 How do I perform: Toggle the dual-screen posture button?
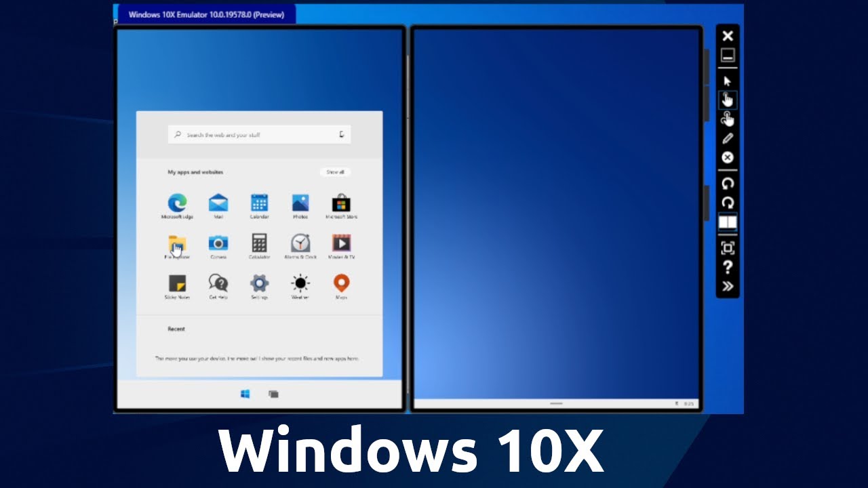[x=728, y=222]
